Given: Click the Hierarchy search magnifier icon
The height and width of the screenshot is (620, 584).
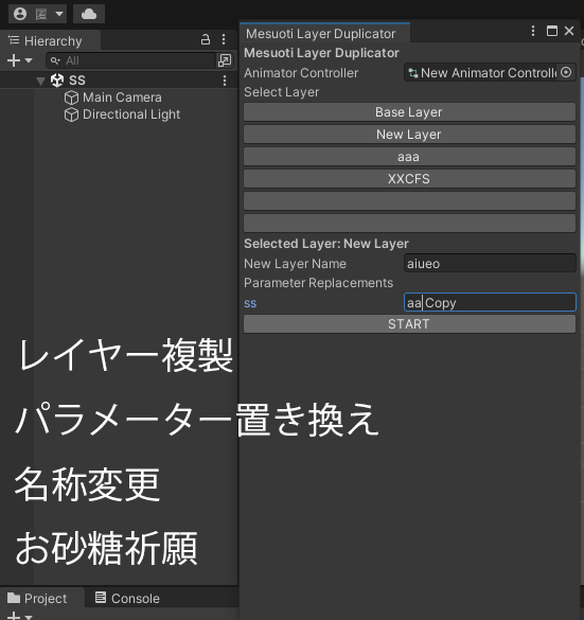Looking at the screenshot, I should [55, 61].
